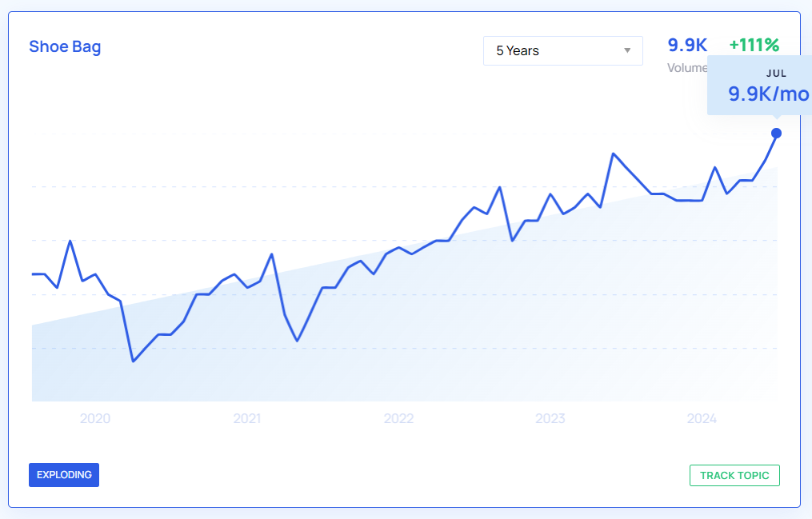Click the "Volume" label under 9.9K
This screenshot has height=519, width=812.
686,68
